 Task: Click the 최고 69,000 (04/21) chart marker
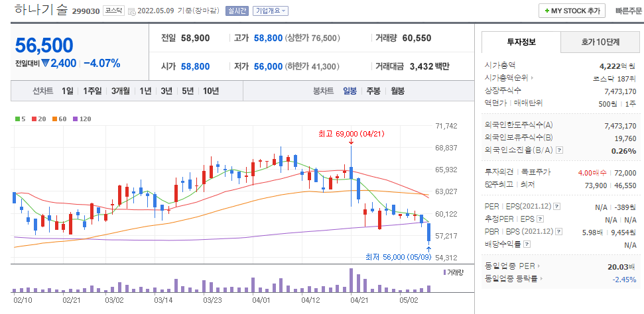(x=352, y=134)
